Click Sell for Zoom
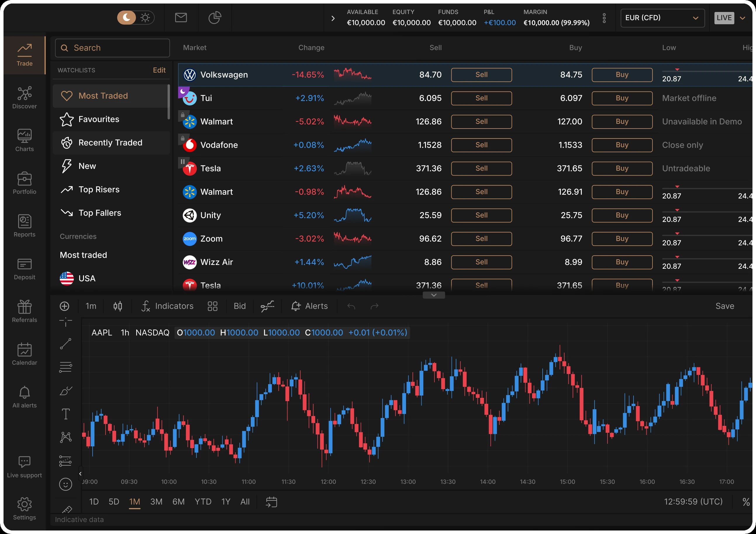 (481, 239)
